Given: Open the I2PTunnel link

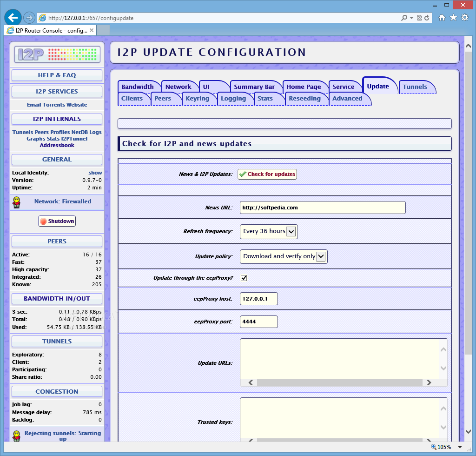Looking at the screenshot, I should tap(74, 139).
